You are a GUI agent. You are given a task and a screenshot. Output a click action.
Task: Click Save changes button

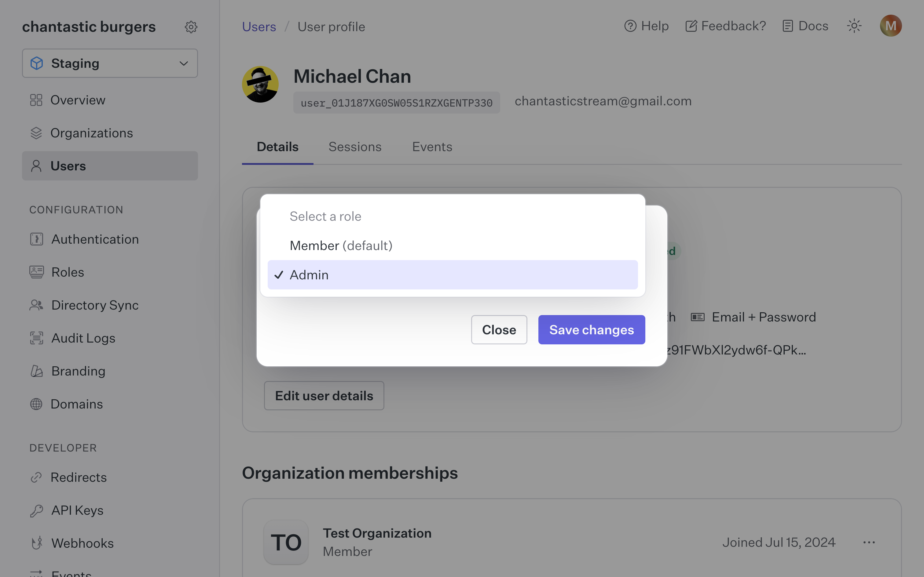(x=591, y=329)
